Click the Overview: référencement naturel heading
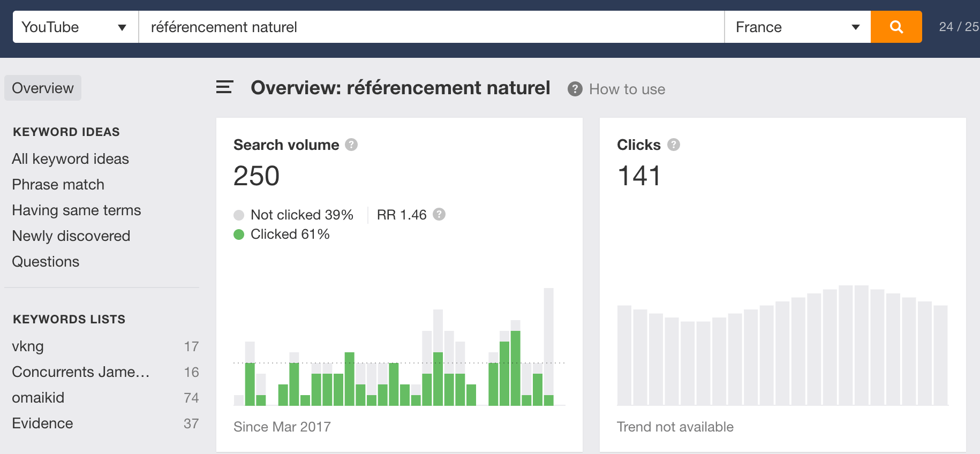The height and width of the screenshot is (454, 980). (400, 88)
